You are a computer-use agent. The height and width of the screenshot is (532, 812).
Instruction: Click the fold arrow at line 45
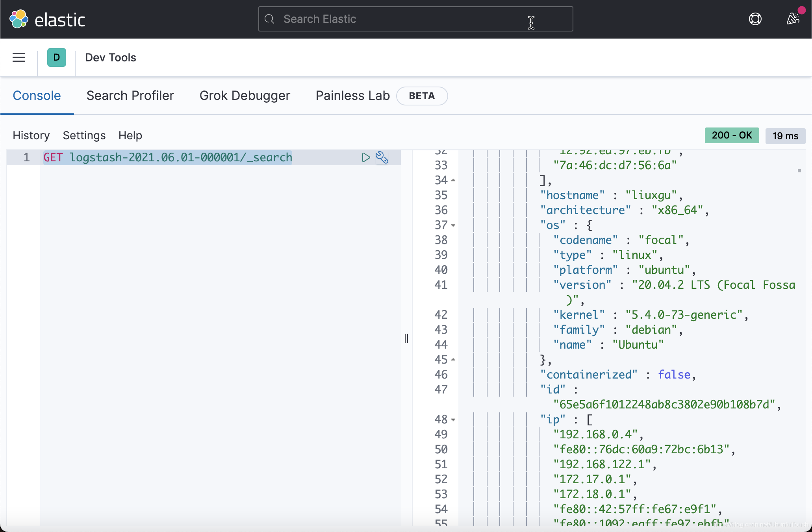coord(453,360)
